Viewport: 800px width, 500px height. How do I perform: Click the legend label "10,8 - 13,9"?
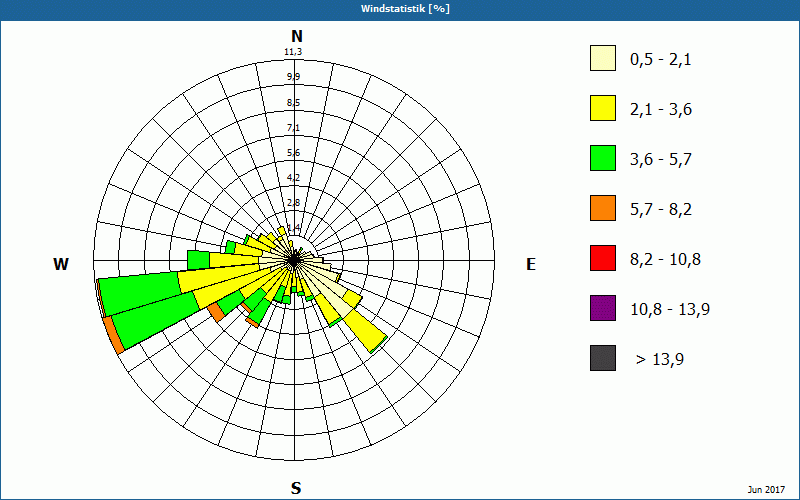(670, 310)
